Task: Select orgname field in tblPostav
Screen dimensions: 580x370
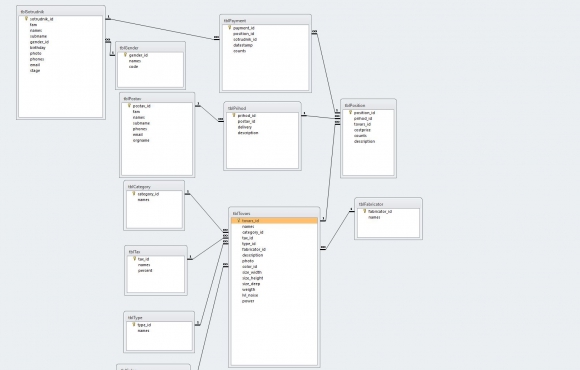Action: tap(141, 140)
